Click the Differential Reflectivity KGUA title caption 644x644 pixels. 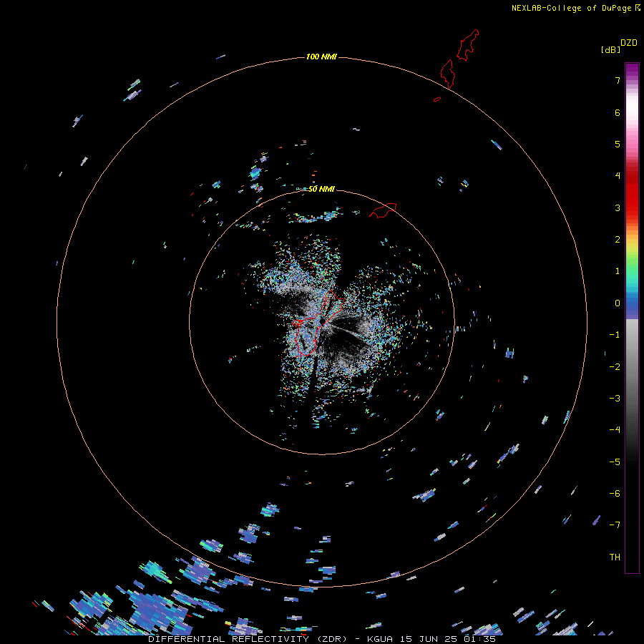(322, 639)
